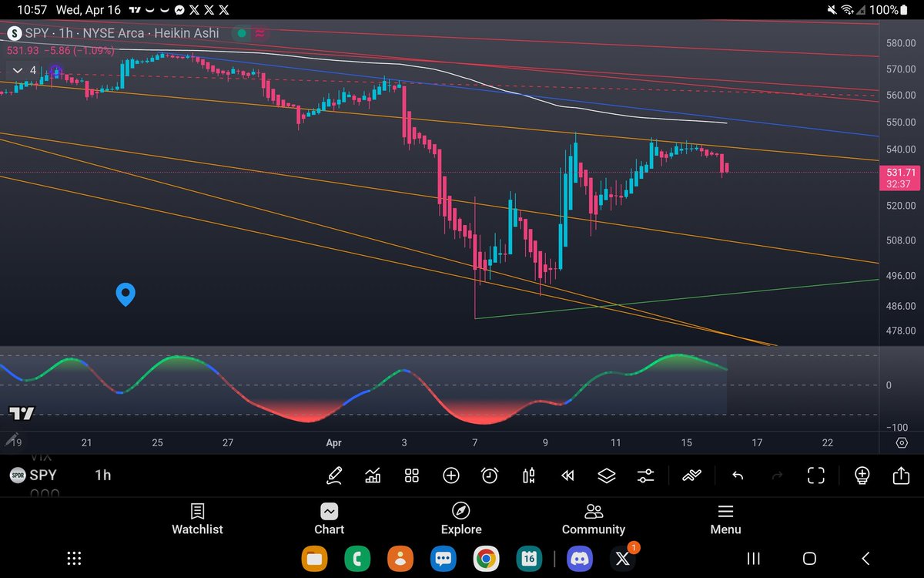Tap the green market status dot
The image size is (924, 578).
tap(242, 33)
